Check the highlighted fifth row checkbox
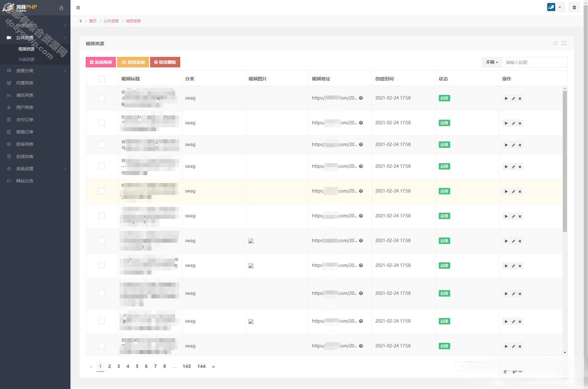588x389 pixels. (x=102, y=191)
